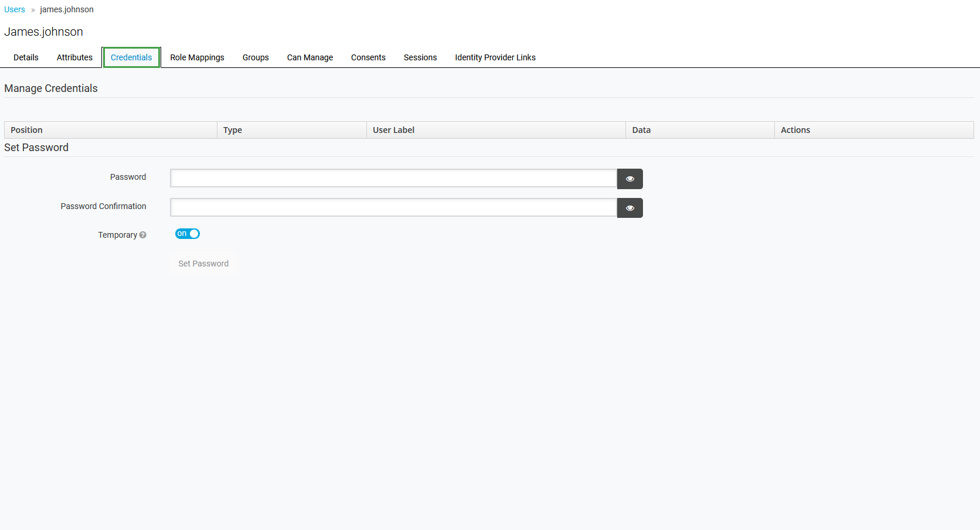Click the Temporary help question-mark icon
Image resolution: width=980 pixels, height=530 pixels.
tap(143, 235)
